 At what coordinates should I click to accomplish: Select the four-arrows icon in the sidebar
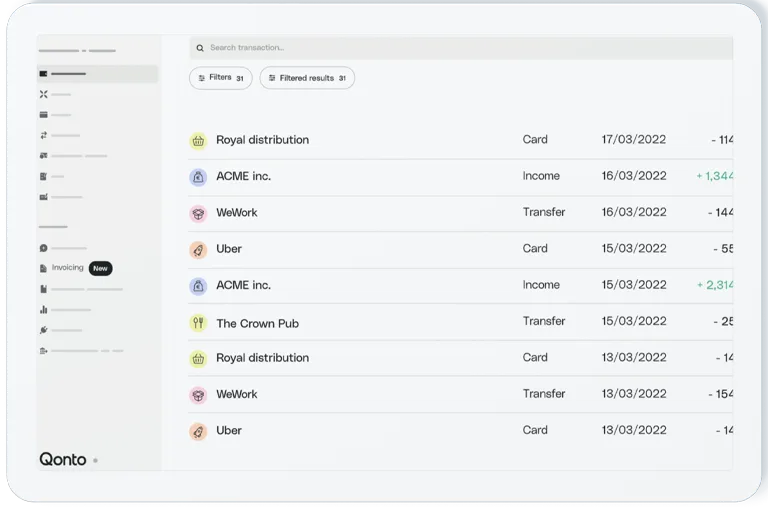[x=44, y=94]
